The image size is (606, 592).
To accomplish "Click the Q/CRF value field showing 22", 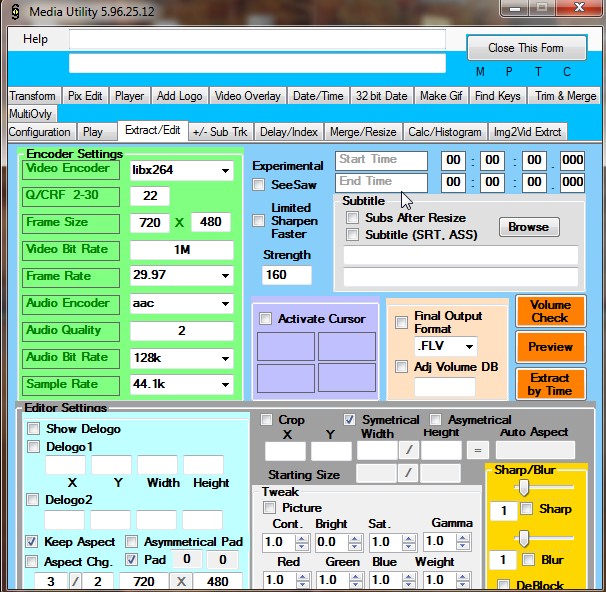I will tap(150, 196).
